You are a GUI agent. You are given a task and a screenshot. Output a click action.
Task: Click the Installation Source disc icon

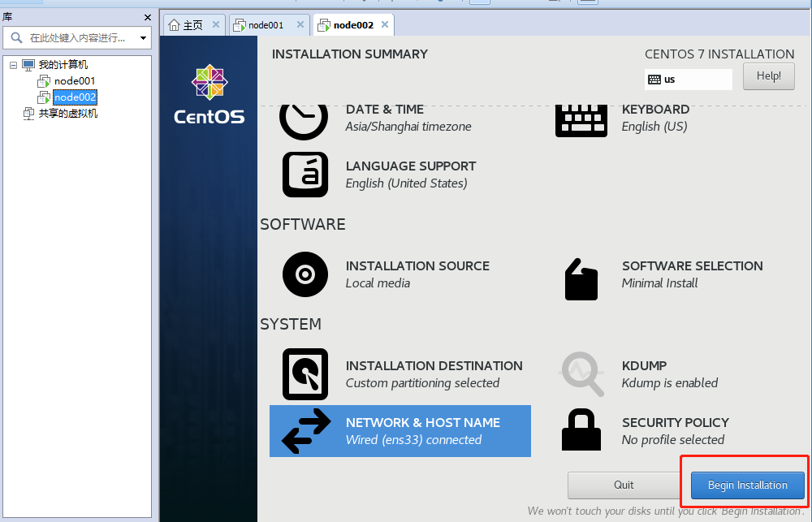click(305, 274)
